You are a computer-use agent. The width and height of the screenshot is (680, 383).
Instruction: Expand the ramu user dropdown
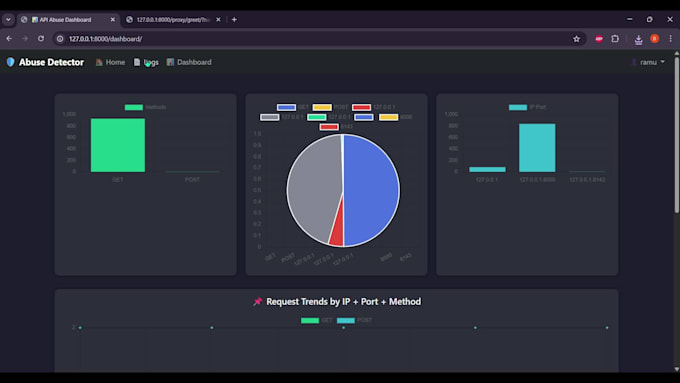pyautogui.click(x=648, y=62)
